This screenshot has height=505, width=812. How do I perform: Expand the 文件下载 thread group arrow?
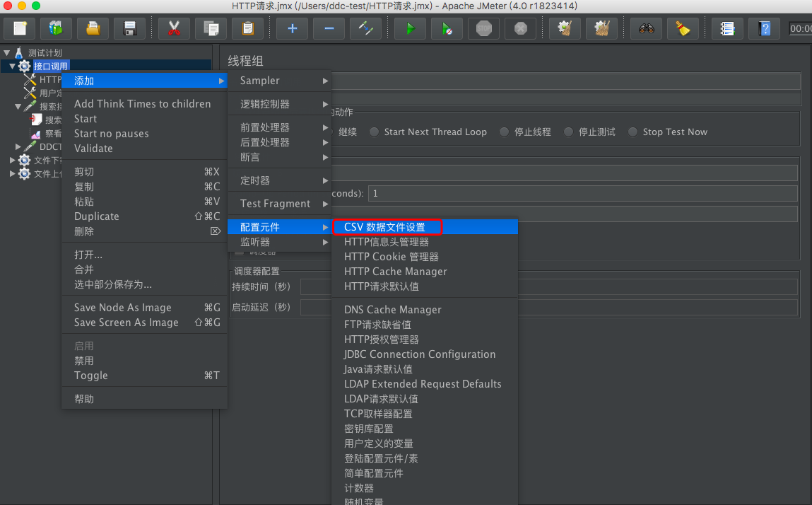click(x=13, y=161)
